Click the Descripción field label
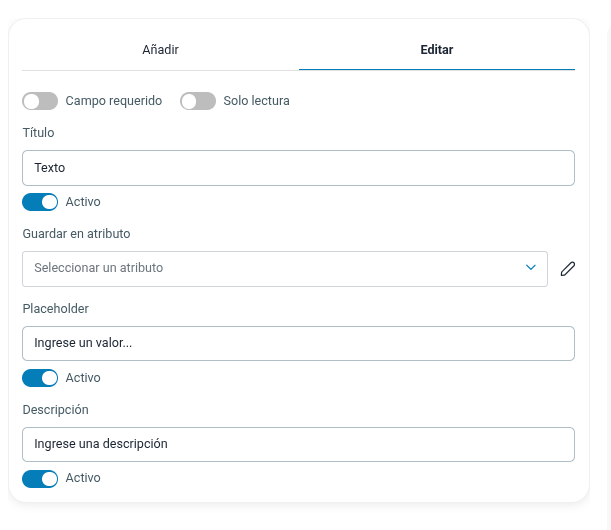Image resolution: width=611 pixels, height=530 pixels. pyautogui.click(x=55, y=410)
